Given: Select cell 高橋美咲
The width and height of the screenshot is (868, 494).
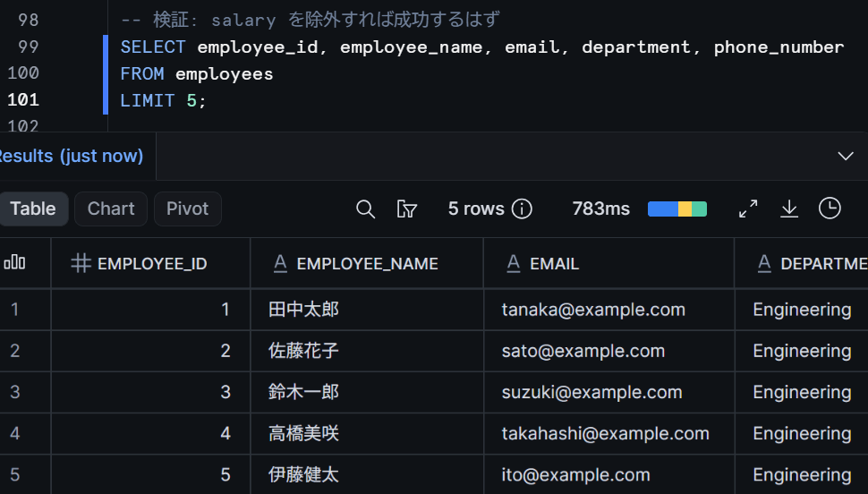Looking at the screenshot, I should [367, 434].
